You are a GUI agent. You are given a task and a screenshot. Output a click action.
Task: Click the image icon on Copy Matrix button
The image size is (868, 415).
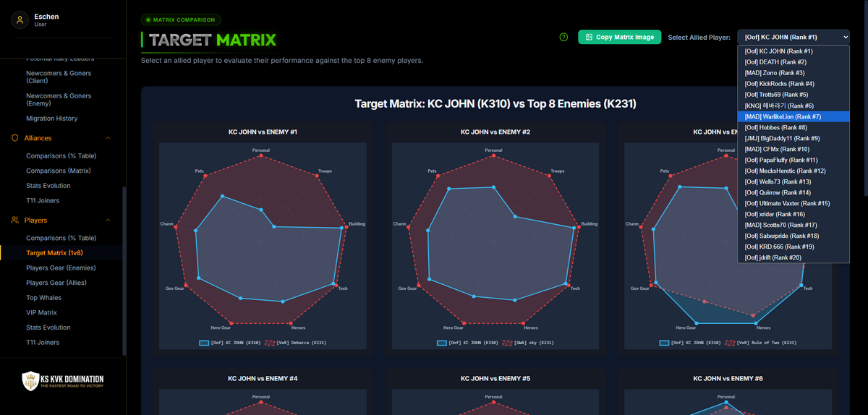click(589, 37)
